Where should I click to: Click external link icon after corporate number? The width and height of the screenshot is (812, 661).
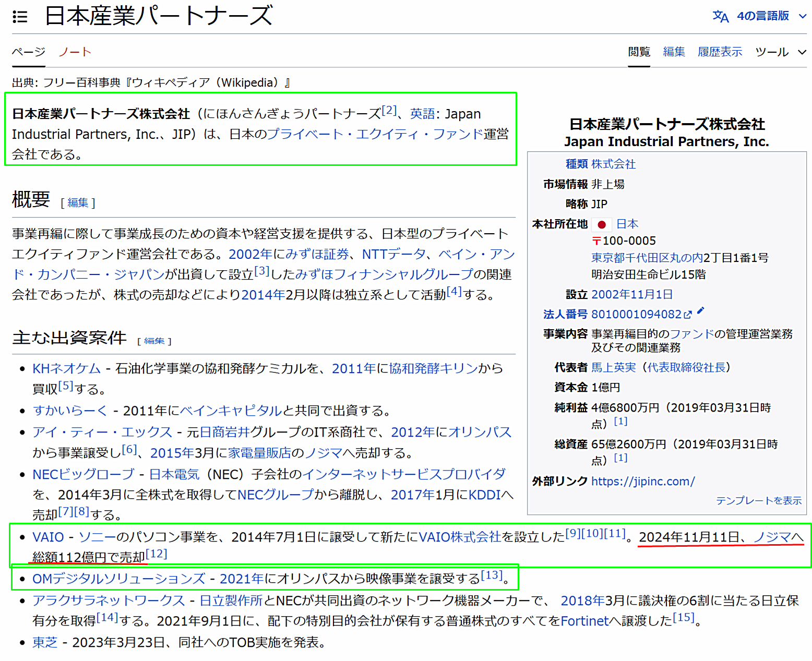688,315
